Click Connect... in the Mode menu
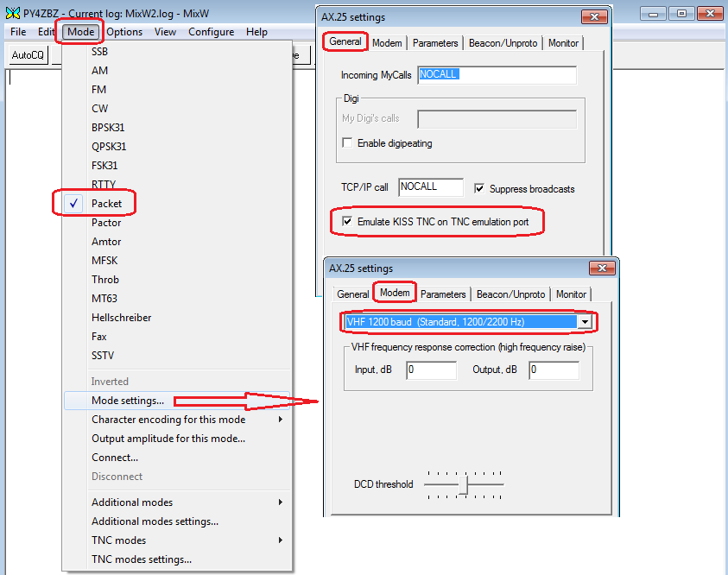This screenshot has width=728, height=575. click(x=177, y=458)
